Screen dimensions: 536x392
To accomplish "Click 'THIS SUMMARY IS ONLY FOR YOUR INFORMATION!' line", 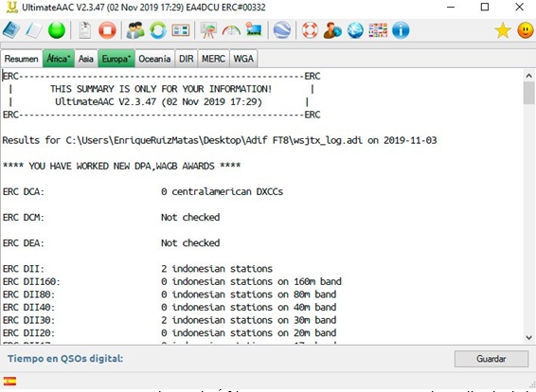I will (161, 89).
